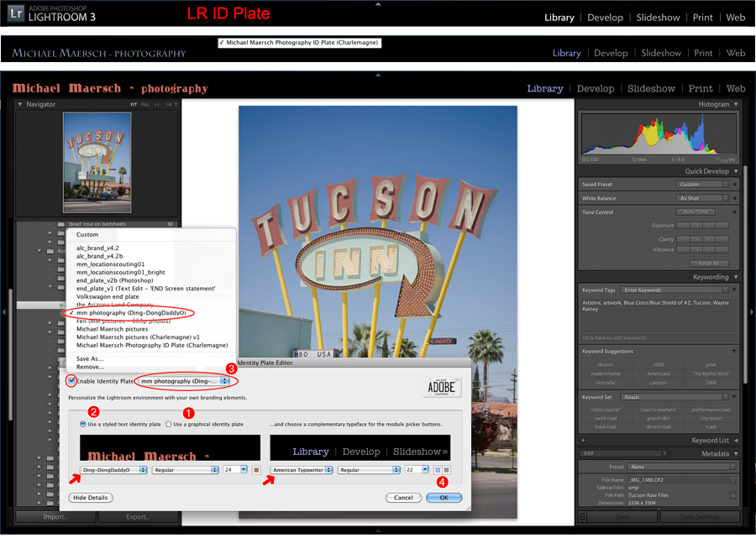756x538 pixels.
Task: Choose the styled text identity plate option
Action: tap(81, 424)
